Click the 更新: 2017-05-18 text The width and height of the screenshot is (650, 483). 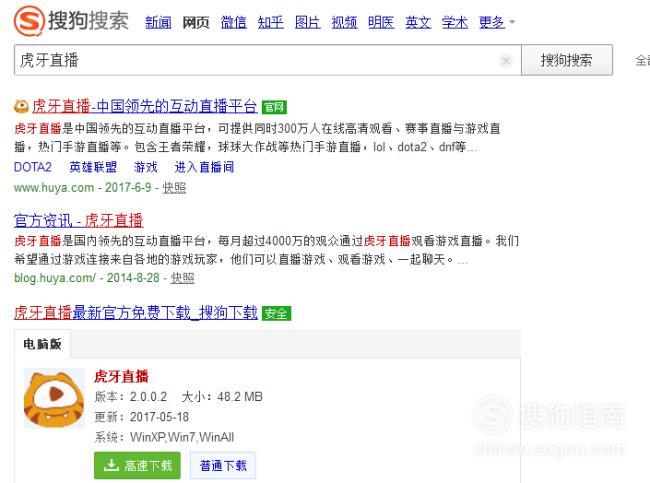142,417
